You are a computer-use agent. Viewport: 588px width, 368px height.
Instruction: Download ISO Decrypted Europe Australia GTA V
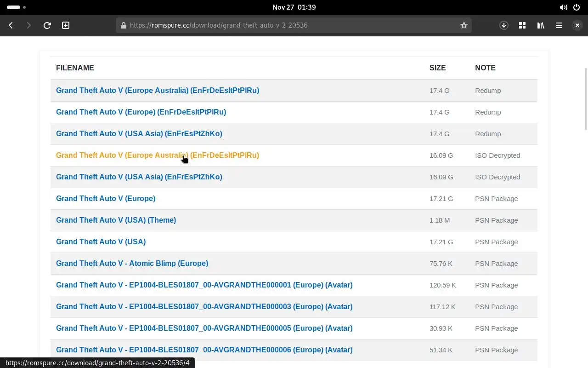158,155
